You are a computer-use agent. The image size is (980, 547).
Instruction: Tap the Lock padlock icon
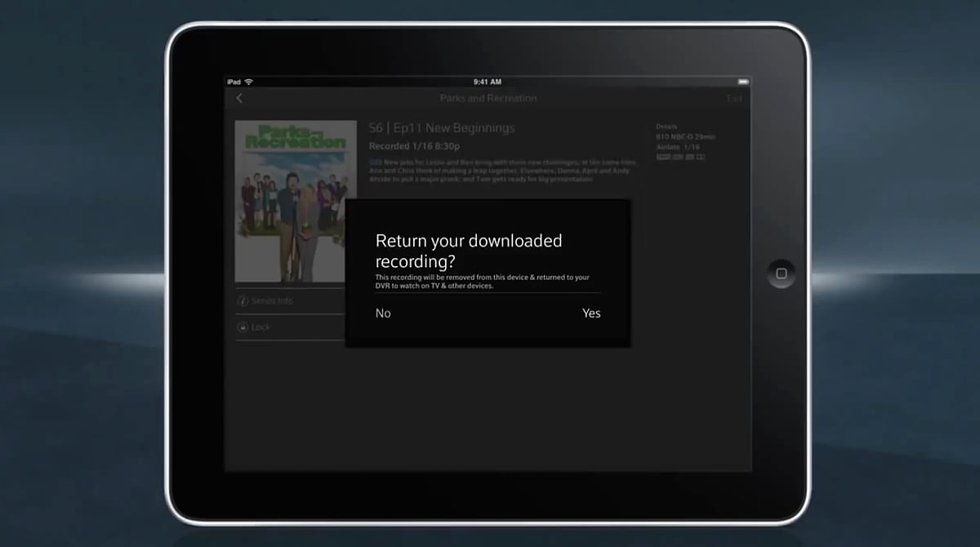[243, 327]
